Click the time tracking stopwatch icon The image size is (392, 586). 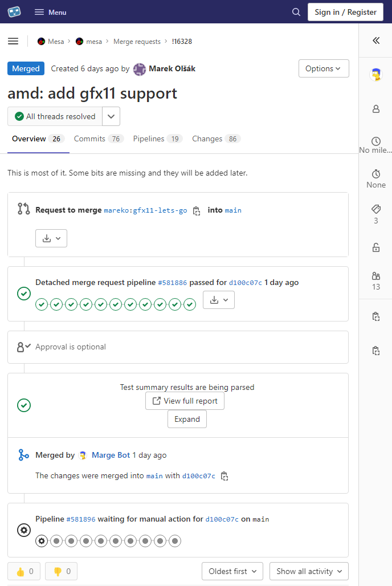[x=375, y=174]
